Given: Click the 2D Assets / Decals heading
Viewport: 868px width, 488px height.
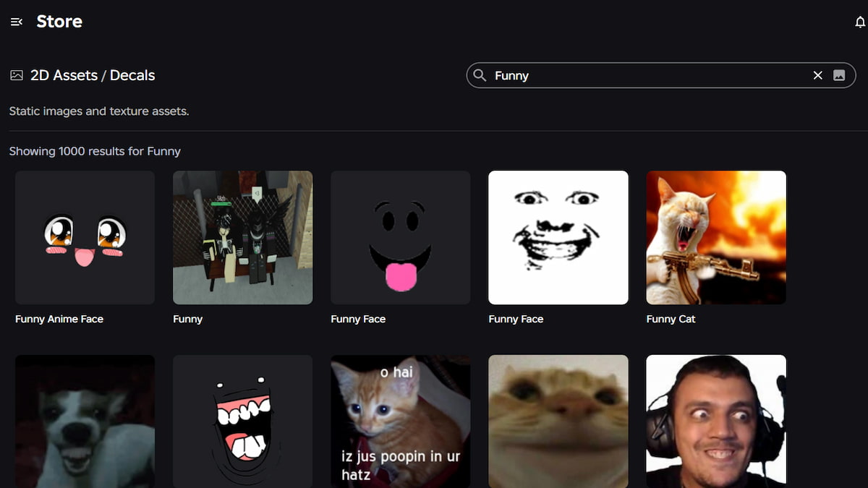Looking at the screenshot, I should coord(93,75).
